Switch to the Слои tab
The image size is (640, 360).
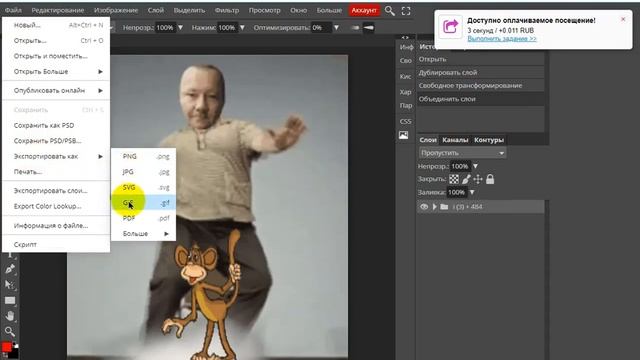(x=428, y=140)
